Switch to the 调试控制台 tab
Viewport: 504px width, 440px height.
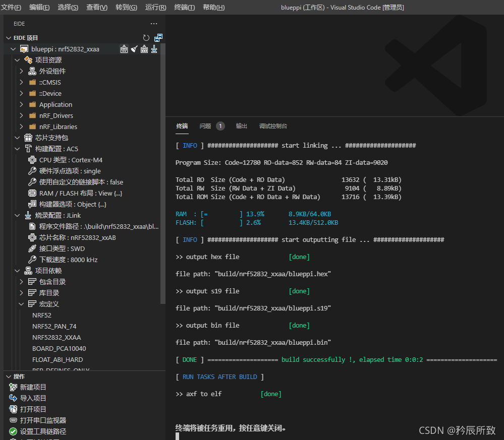(273, 126)
